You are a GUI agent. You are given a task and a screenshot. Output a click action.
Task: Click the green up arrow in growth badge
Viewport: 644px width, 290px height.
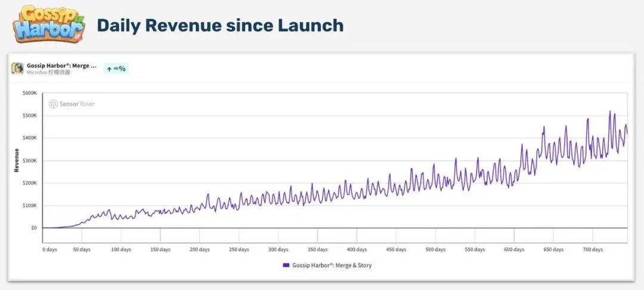[109, 68]
